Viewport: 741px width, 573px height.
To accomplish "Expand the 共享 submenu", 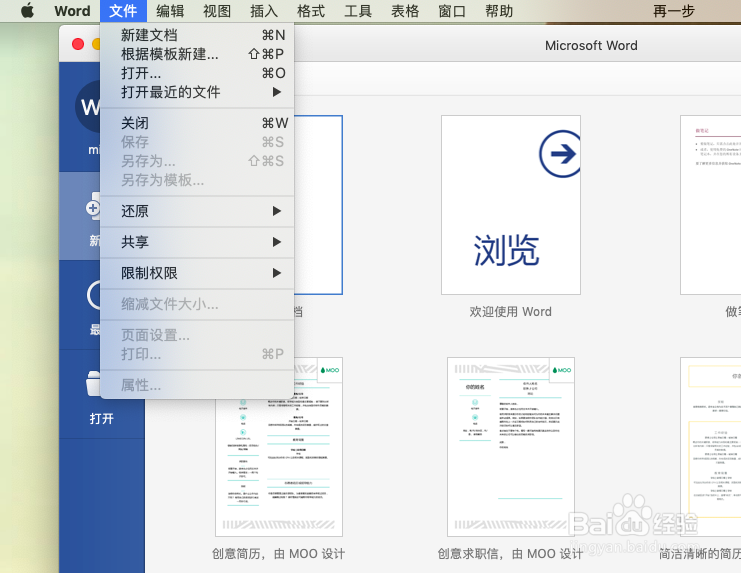I will (x=197, y=242).
